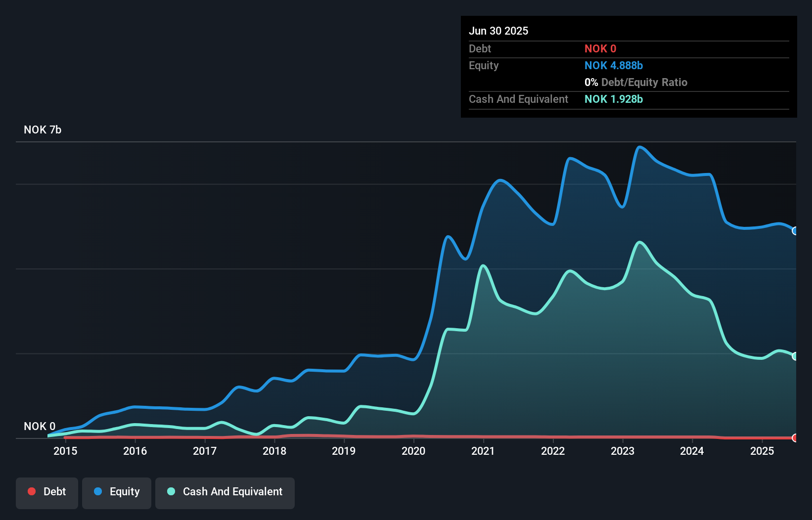Click the red Debt legend dot
812x520 pixels.
coord(32,491)
